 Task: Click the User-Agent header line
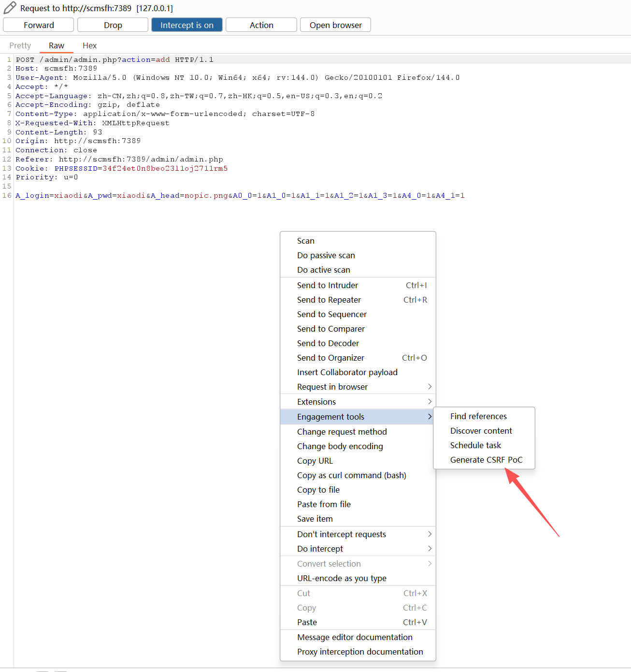pyautogui.click(x=238, y=77)
